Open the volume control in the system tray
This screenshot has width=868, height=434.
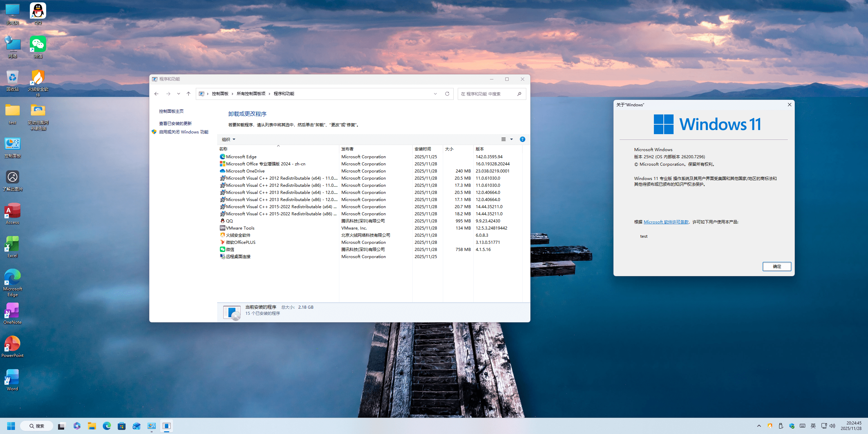click(x=833, y=426)
